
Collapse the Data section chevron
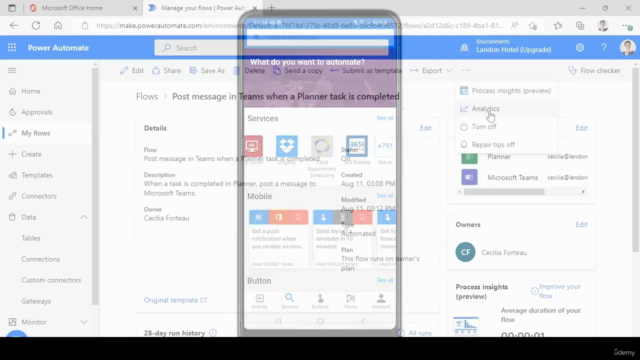pos(84,217)
